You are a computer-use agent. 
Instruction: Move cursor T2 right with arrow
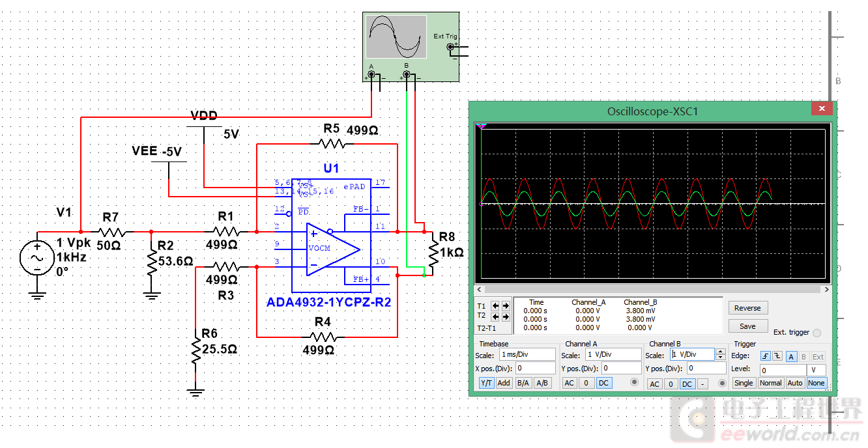[x=505, y=316]
